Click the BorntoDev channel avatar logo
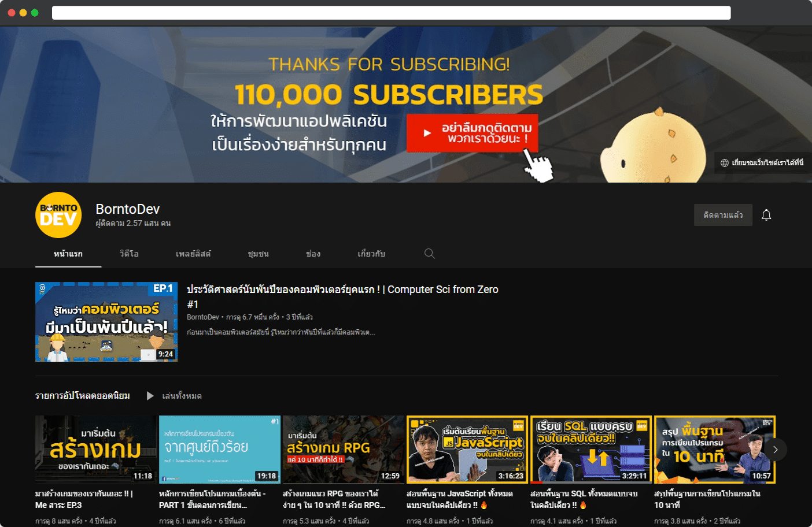This screenshot has height=527, width=812. pyautogui.click(x=58, y=215)
